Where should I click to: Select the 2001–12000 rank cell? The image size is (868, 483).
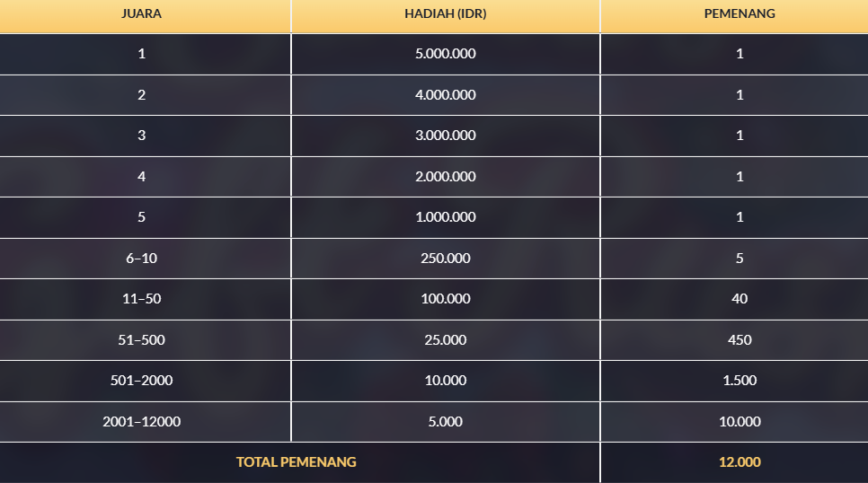tap(141, 421)
